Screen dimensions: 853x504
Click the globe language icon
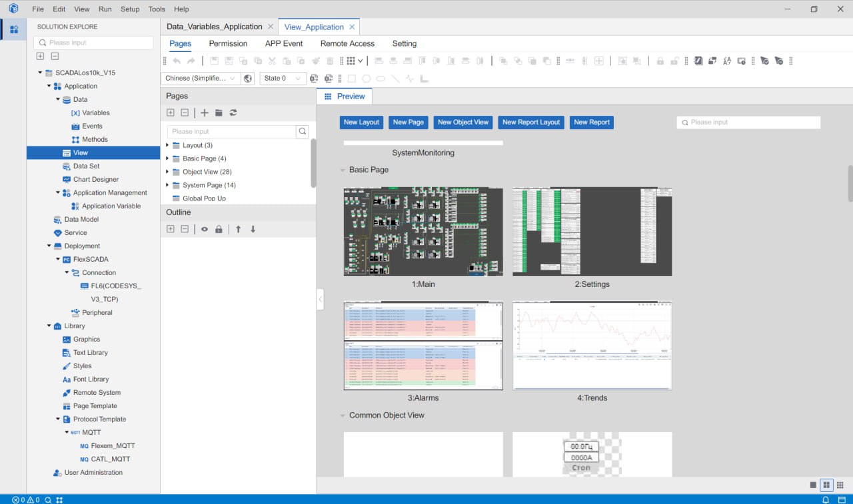tap(248, 79)
